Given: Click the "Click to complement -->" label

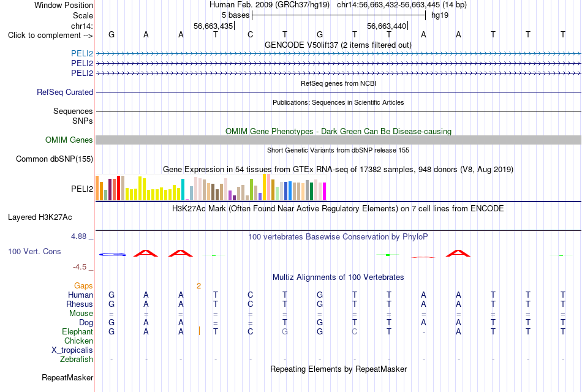Looking at the screenshot, I should point(50,36).
